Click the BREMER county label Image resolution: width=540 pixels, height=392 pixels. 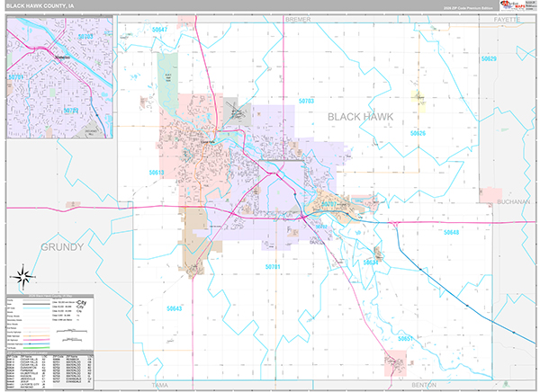pos(296,18)
